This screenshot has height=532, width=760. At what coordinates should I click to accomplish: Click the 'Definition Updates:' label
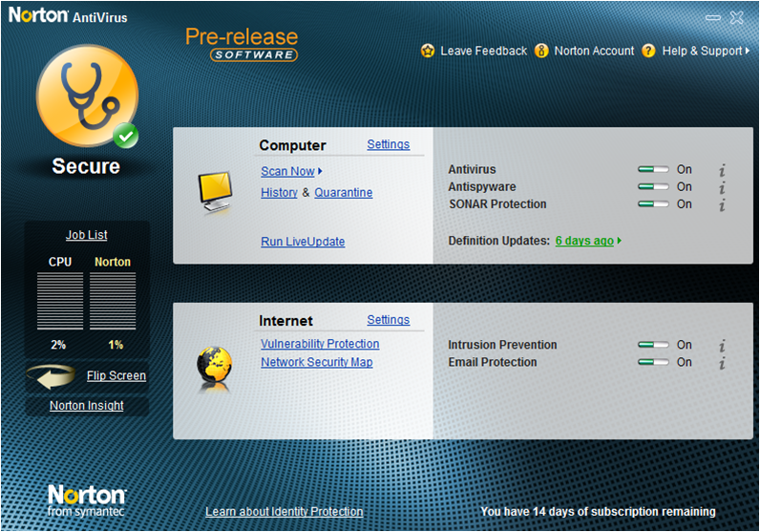499,241
